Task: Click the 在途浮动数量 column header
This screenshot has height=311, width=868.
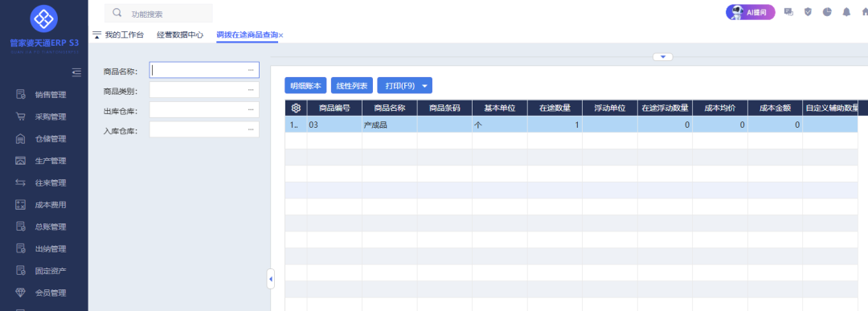Action: (665, 108)
